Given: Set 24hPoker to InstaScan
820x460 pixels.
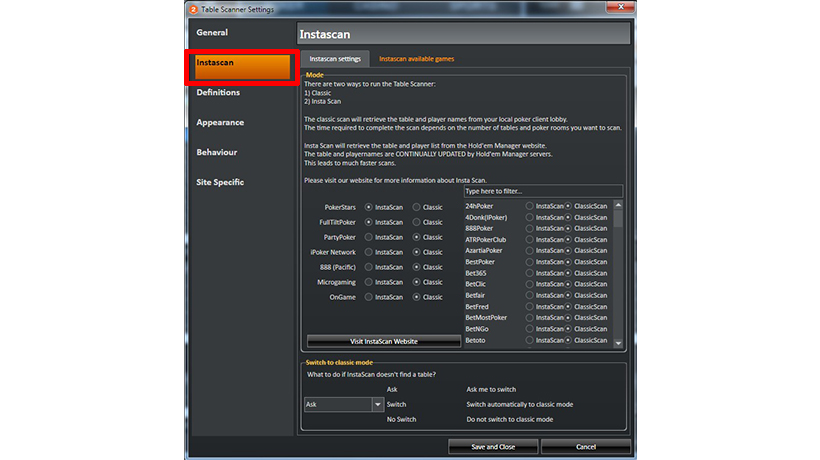Looking at the screenshot, I should (x=530, y=206).
